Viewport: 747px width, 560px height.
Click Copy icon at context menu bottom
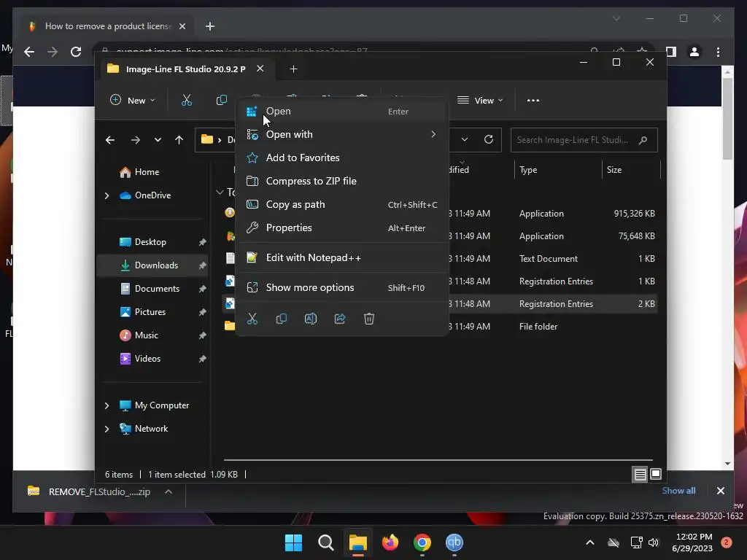282,319
